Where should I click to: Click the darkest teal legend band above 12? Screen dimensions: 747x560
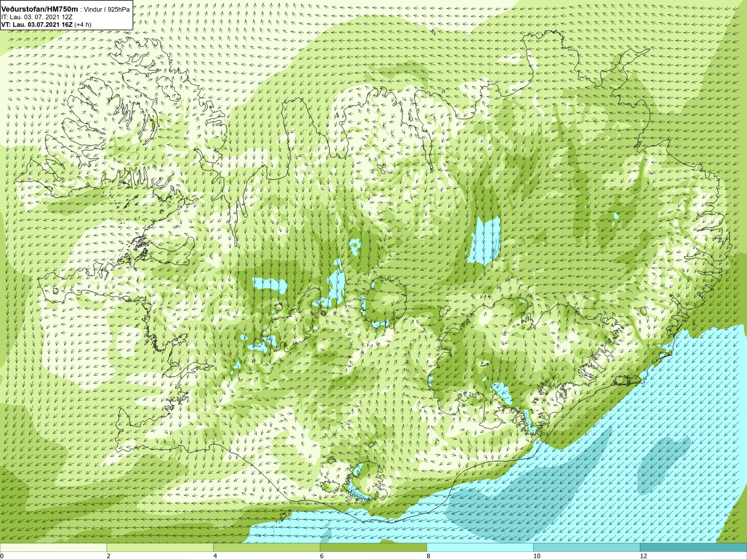693,548
